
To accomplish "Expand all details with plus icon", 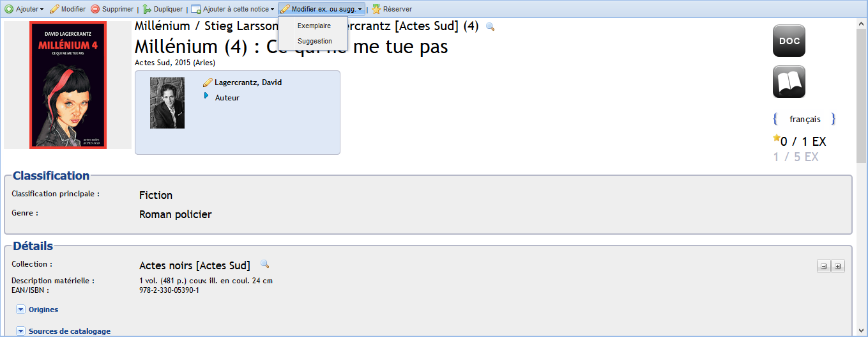I will pos(837,266).
